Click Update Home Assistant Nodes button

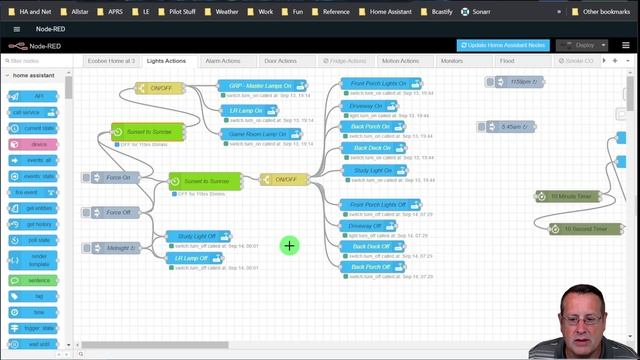coord(503,45)
